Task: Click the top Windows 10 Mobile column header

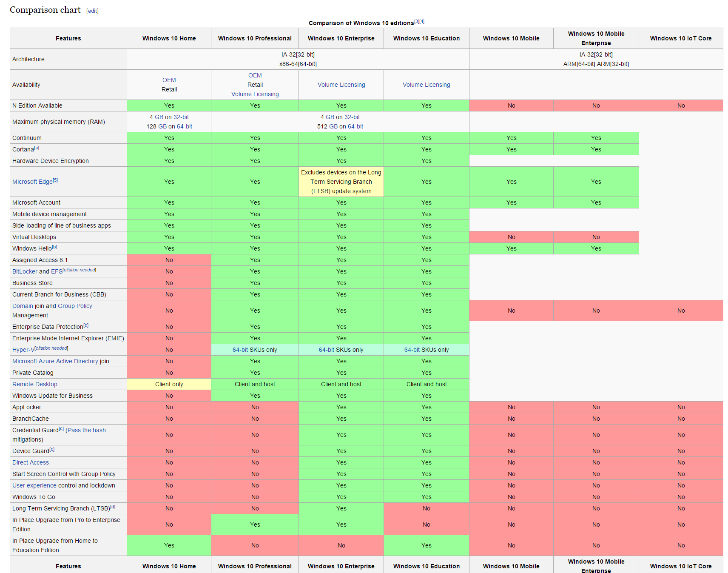Action: pyautogui.click(x=511, y=38)
